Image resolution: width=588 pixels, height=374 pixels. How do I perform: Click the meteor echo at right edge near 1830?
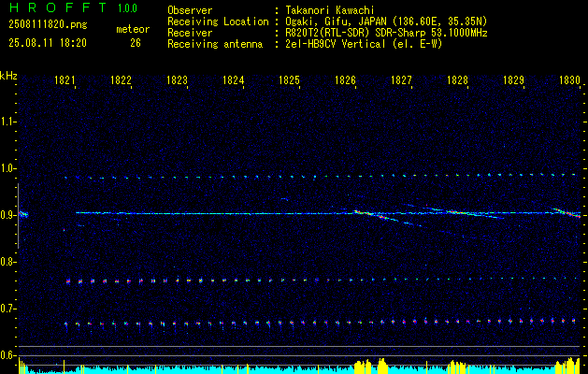567,212
